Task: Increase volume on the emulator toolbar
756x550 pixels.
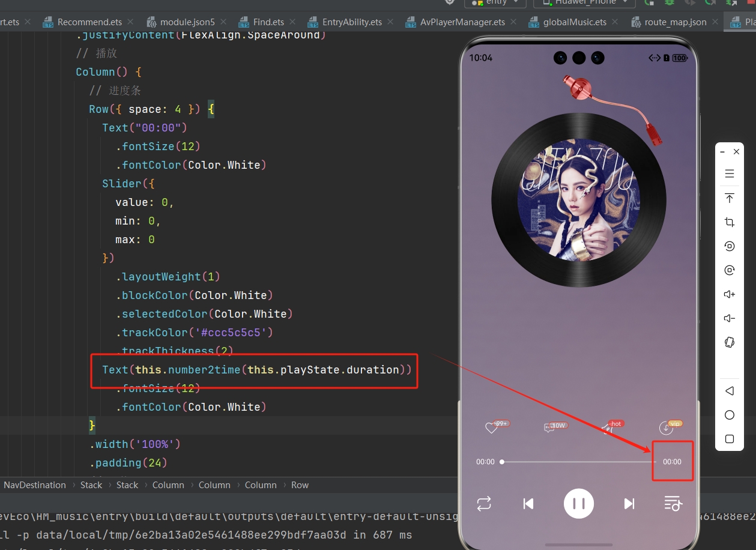Action: pos(730,294)
